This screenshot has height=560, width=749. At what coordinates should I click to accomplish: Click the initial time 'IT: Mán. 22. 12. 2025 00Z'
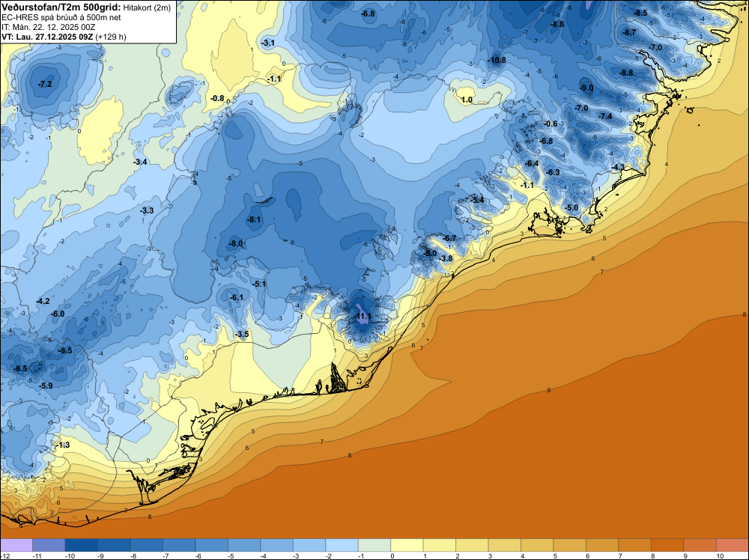click(48, 27)
